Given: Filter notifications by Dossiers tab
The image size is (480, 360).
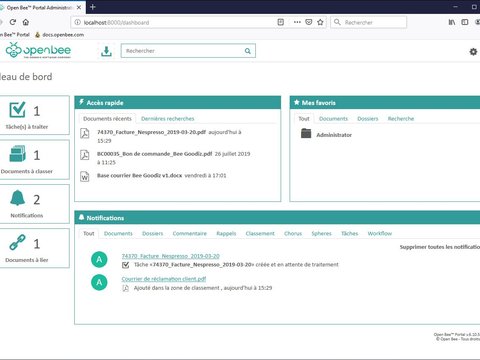Looking at the screenshot, I should tap(153, 233).
